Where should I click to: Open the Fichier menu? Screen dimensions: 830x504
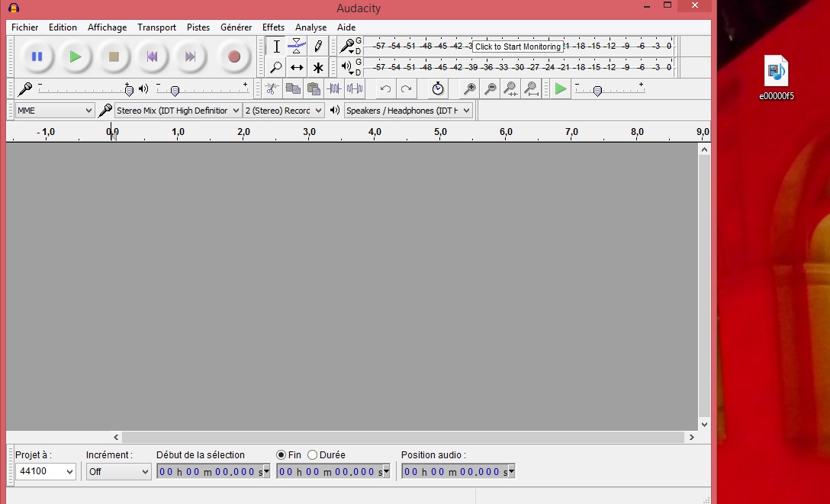25,27
